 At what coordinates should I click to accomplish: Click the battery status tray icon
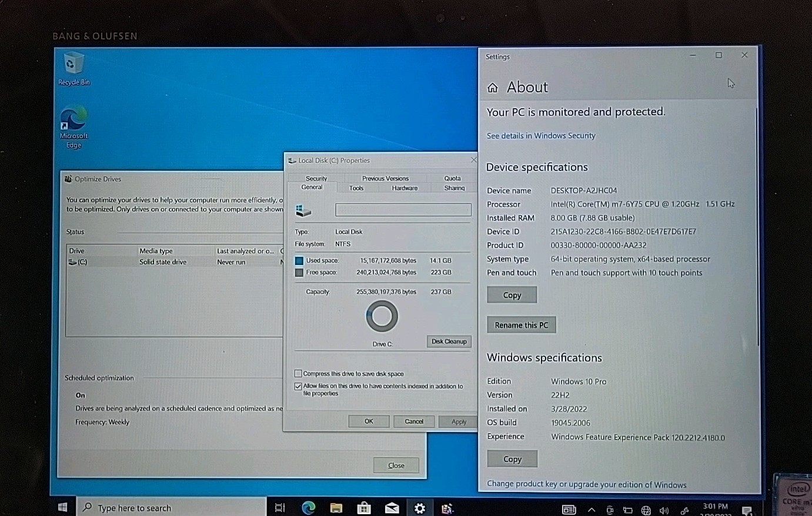tap(628, 510)
